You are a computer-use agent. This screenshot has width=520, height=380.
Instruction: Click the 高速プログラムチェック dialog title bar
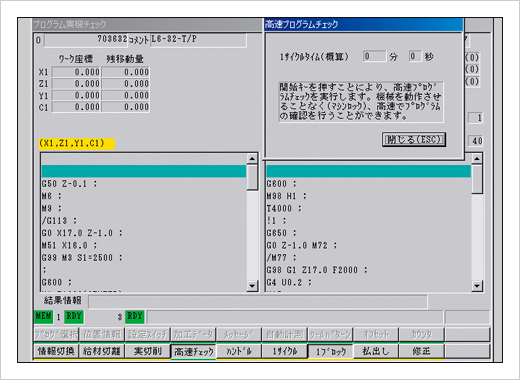click(x=363, y=24)
